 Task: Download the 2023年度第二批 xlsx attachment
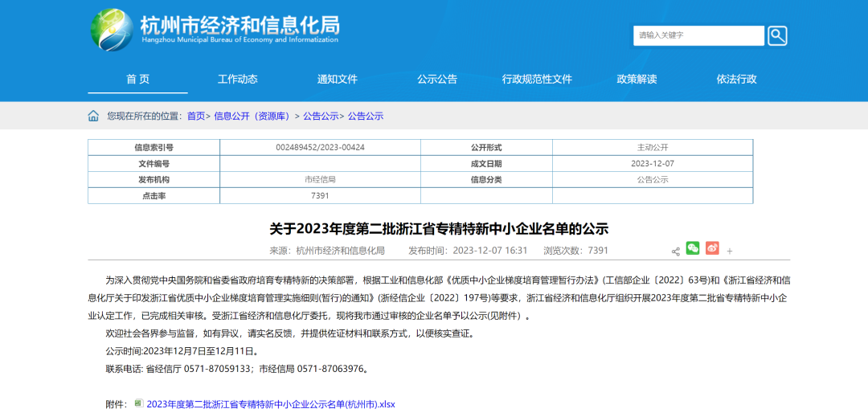point(271,404)
